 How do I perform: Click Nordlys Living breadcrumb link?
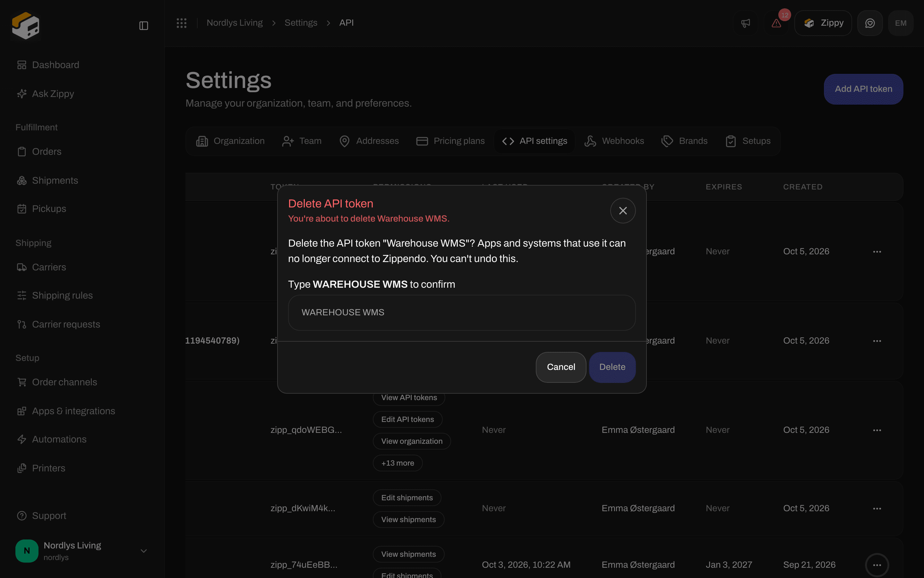(x=235, y=23)
